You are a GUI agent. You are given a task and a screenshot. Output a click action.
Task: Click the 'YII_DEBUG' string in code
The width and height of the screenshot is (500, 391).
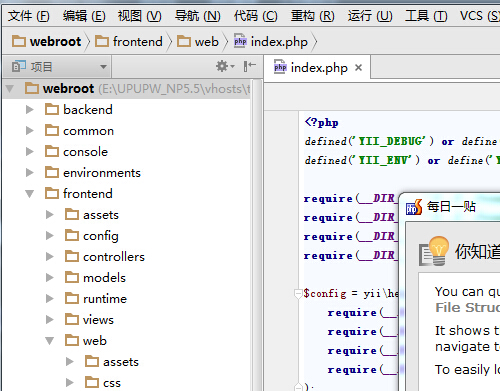390,141
